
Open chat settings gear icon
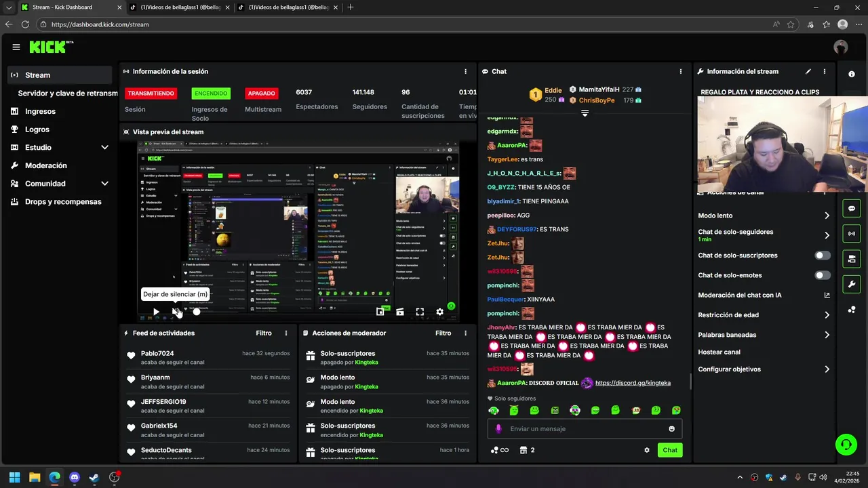[x=647, y=450]
